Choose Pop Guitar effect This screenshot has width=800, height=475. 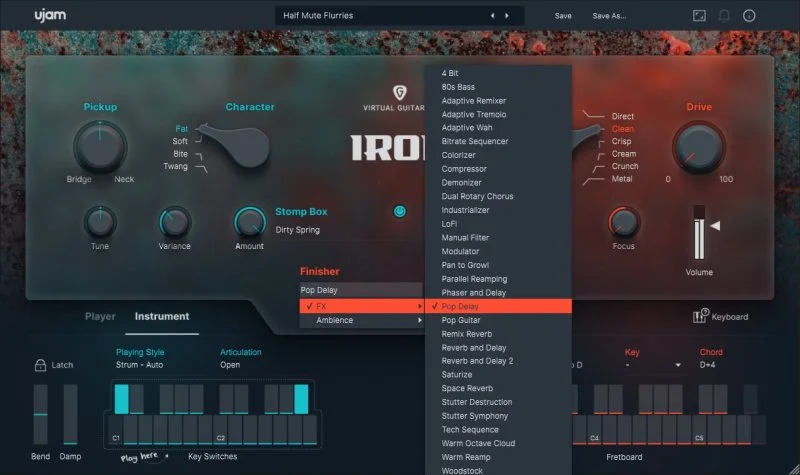point(498,320)
